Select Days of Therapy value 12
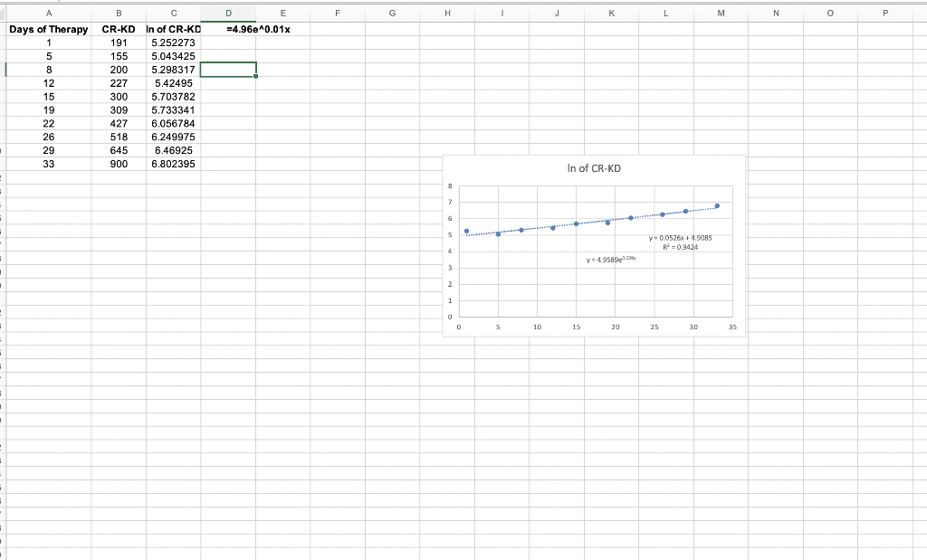This screenshot has height=560, width=927. 49,83
